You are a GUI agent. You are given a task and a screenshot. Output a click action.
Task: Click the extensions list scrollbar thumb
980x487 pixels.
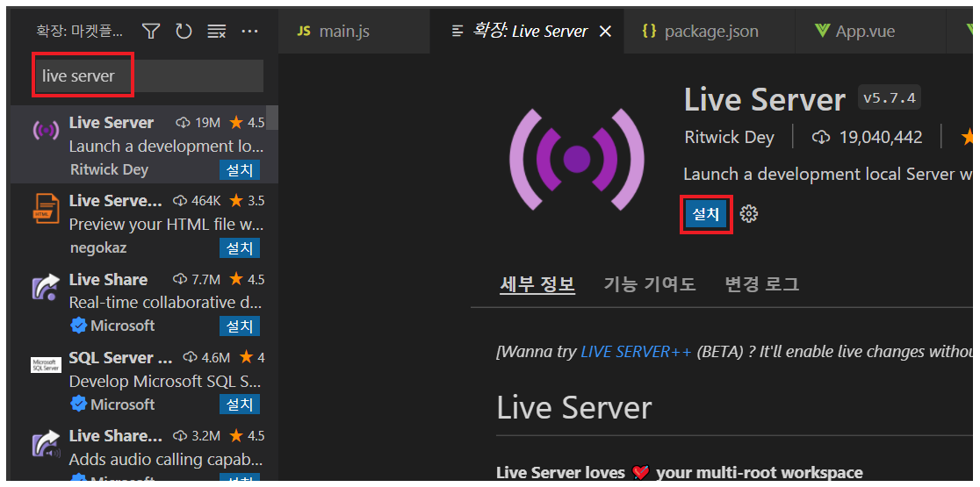[272, 118]
